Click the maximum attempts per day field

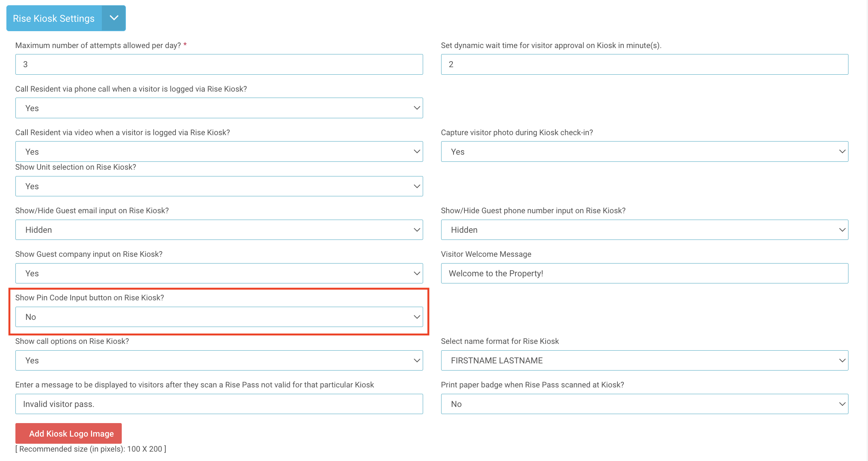(219, 64)
